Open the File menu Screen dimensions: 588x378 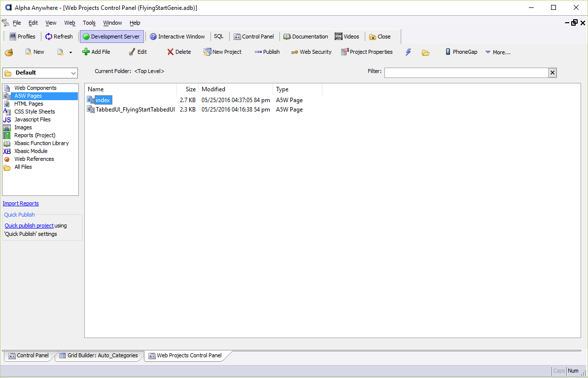(x=17, y=23)
